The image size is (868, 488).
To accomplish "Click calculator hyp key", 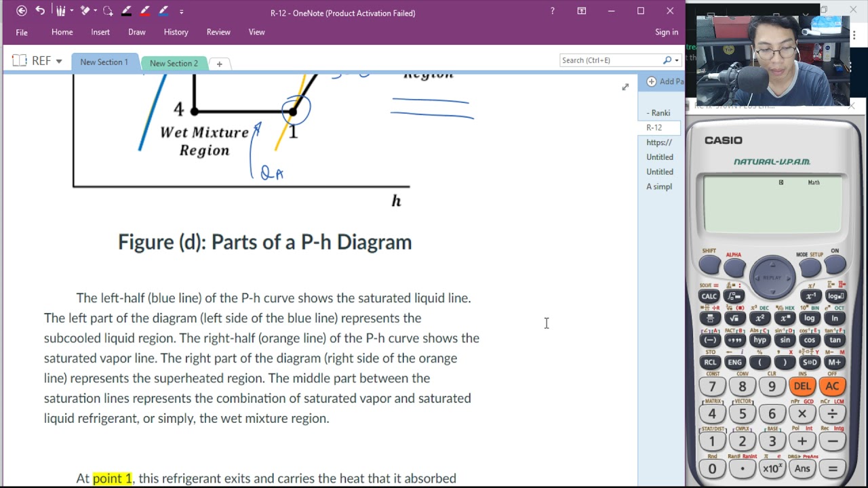I will click(x=759, y=340).
